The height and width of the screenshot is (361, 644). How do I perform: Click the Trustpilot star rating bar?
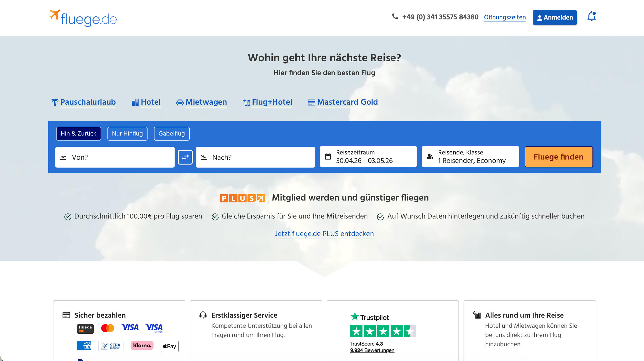click(383, 331)
